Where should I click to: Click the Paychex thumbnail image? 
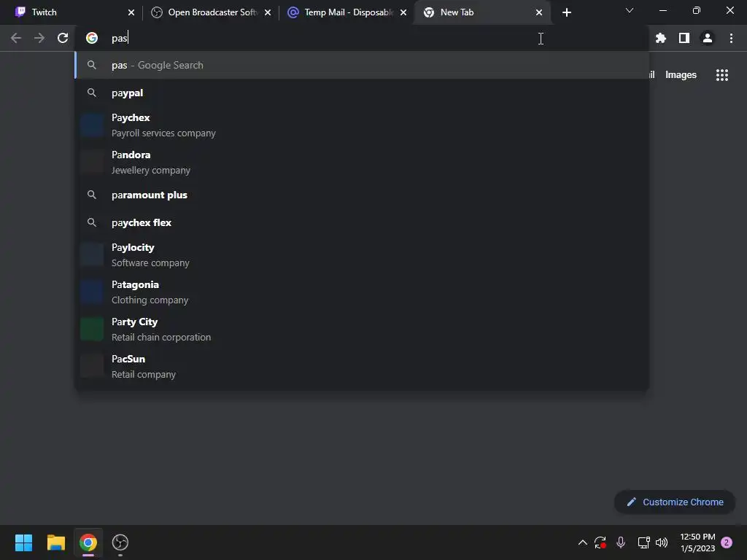click(x=92, y=125)
